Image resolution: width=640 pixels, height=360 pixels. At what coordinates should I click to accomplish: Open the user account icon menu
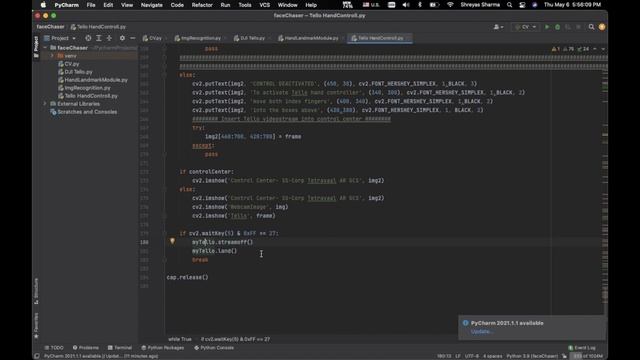(x=498, y=27)
